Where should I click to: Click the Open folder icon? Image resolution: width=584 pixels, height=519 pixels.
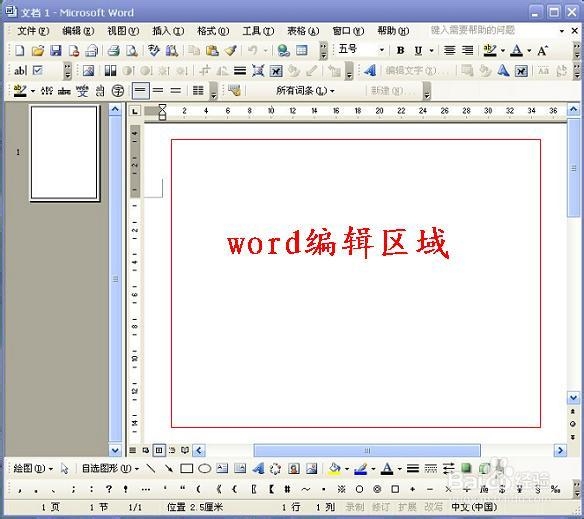click(38, 50)
